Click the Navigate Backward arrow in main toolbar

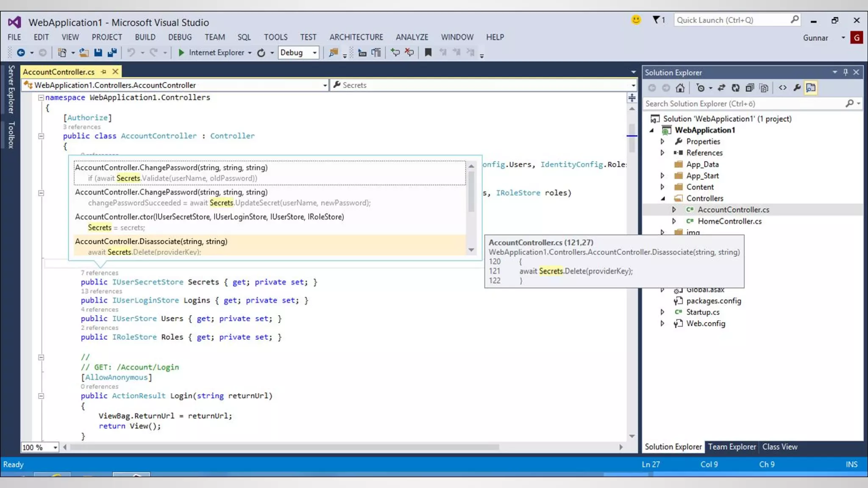click(20, 53)
